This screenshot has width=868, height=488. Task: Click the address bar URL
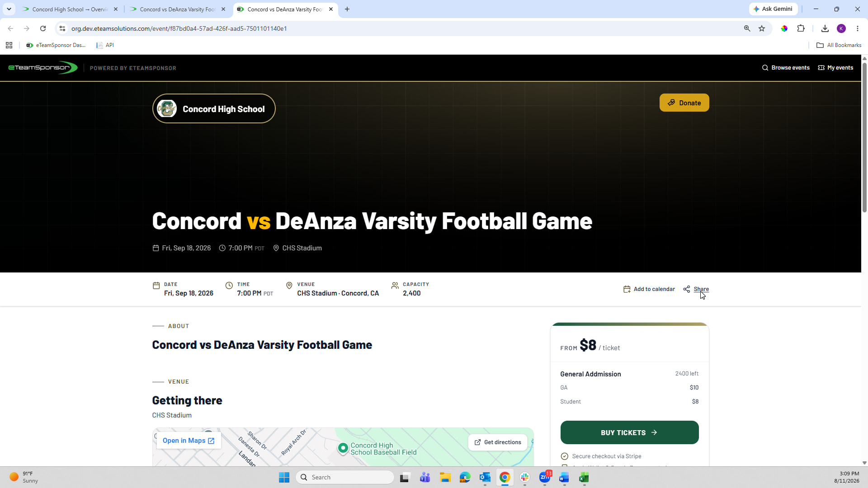179,28
